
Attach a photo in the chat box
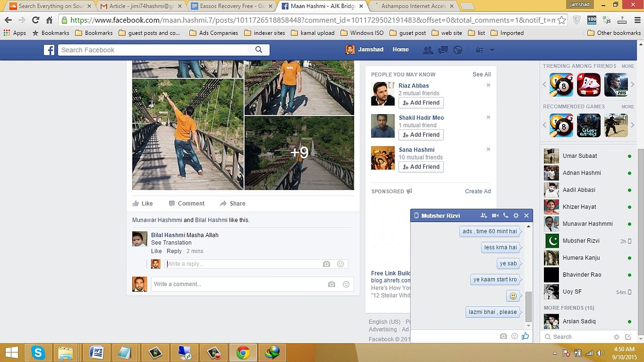(503, 336)
